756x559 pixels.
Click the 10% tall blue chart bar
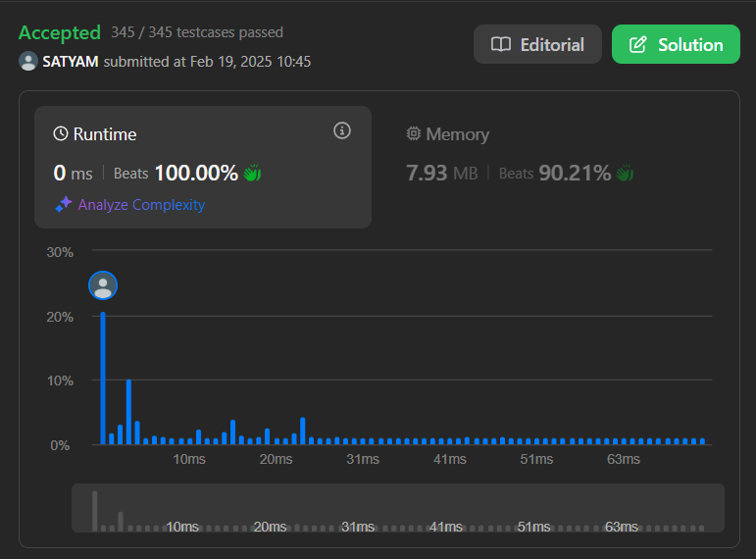[128, 412]
